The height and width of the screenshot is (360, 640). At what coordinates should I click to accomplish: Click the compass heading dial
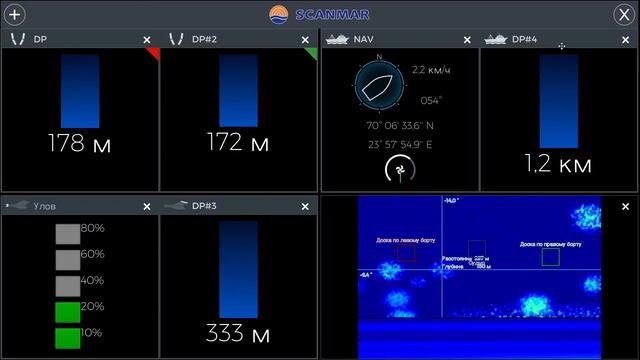tap(379, 86)
